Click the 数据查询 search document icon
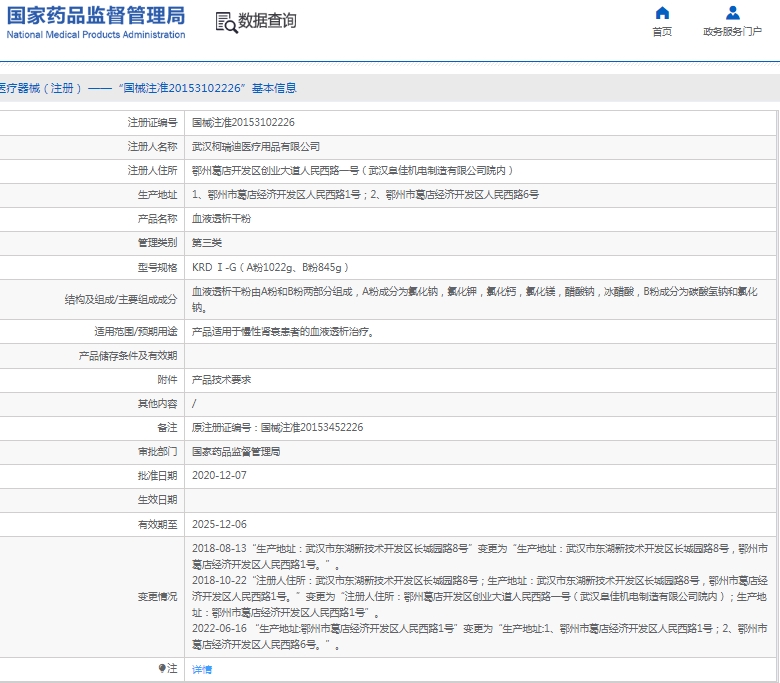 (x=226, y=22)
